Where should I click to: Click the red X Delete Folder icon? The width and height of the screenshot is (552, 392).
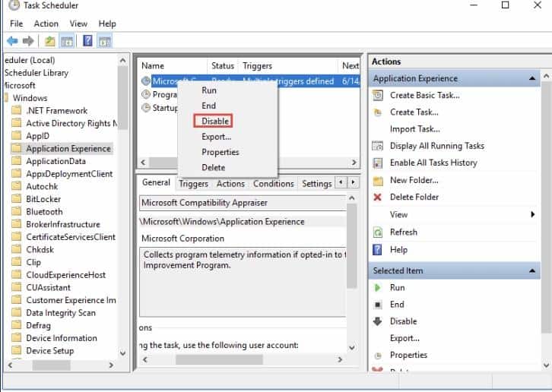[377, 197]
